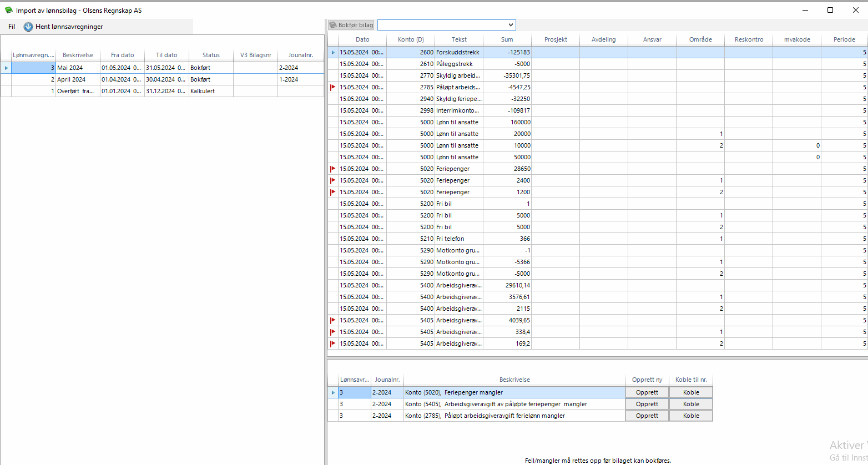Click the -125183 Forskuddstrekk sum cell

coord(507,52)
